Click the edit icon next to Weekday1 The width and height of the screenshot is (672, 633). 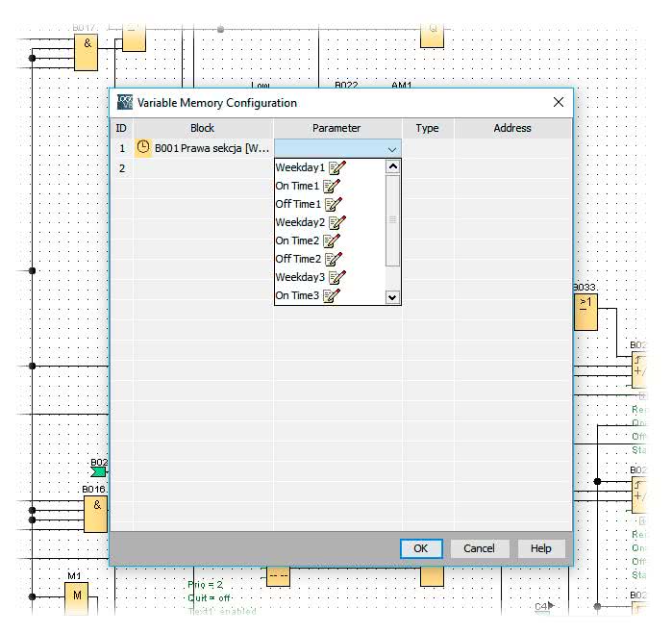click(336, 168)
